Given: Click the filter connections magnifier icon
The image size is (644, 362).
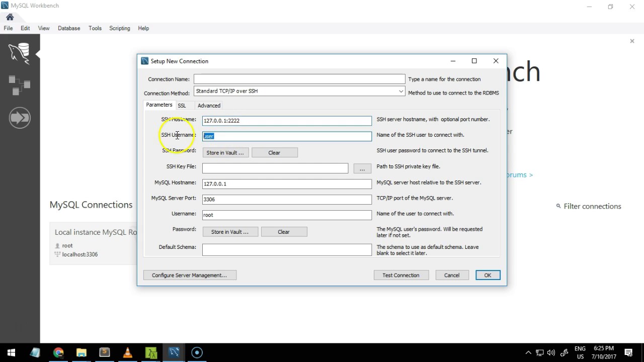Looking at the screenshot, I should pyautogui.click(x=558, y=206).
